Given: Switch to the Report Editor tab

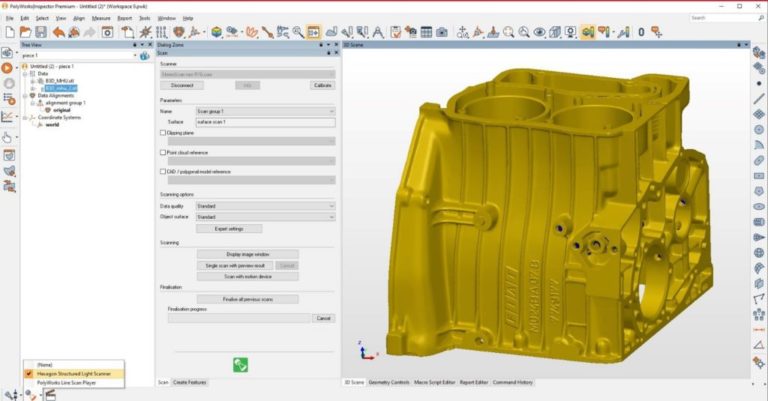Looking at the screenshot, I should [474, 382].
